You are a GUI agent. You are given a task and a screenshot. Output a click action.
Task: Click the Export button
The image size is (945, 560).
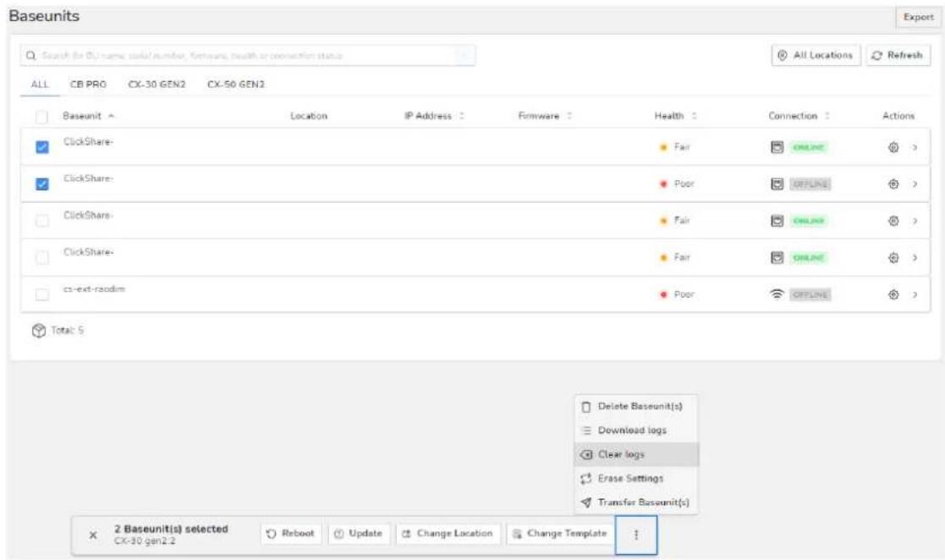click(x=918, y=17)
